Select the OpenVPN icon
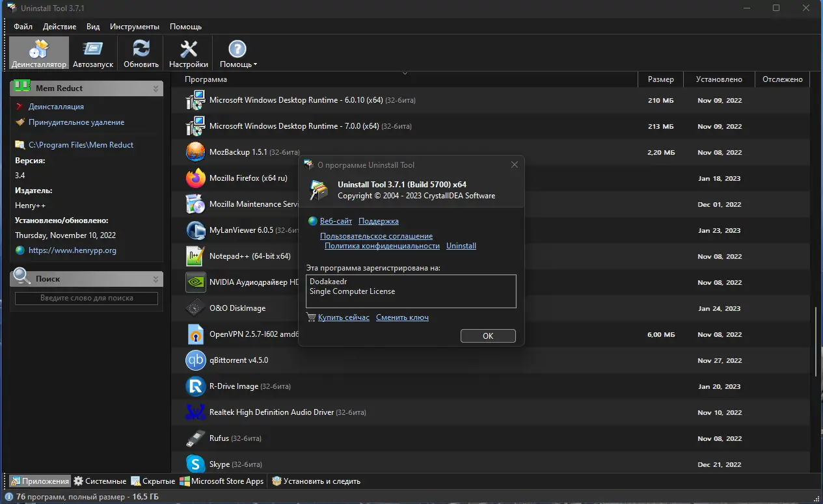 pos(196,334)
